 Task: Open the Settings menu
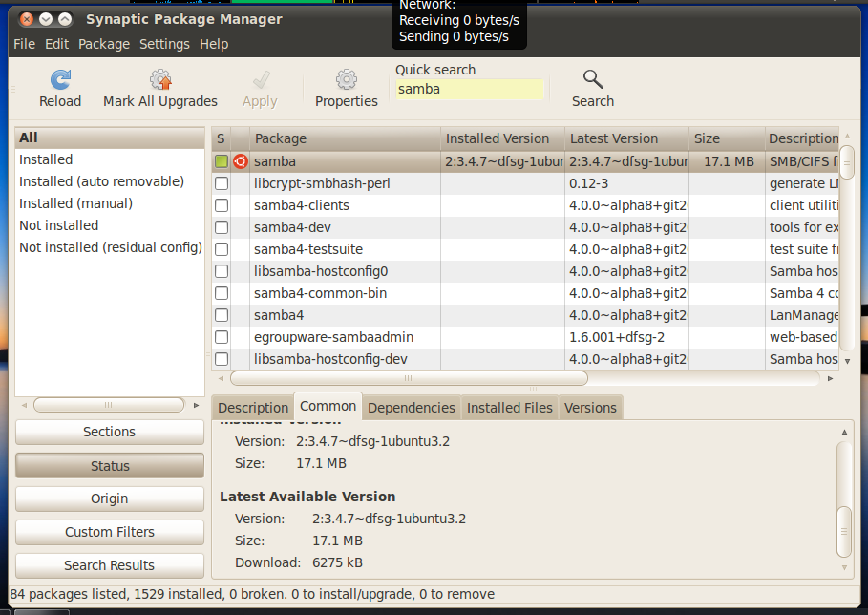pos(164,44)
